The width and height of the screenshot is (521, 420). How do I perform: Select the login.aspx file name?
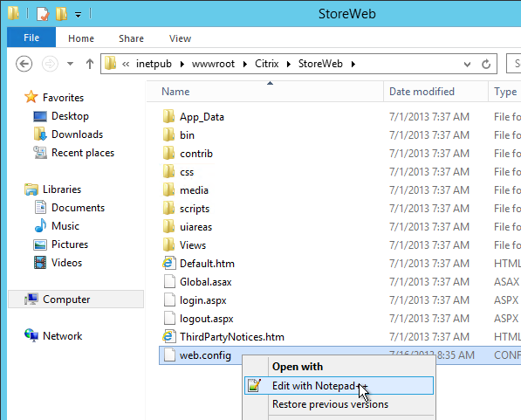coord(203,300)
